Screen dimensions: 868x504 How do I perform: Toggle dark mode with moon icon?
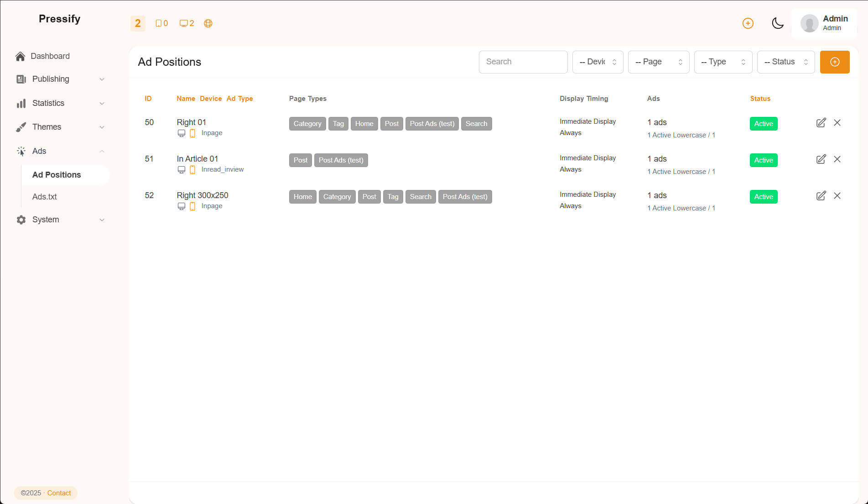click(777, 23)
